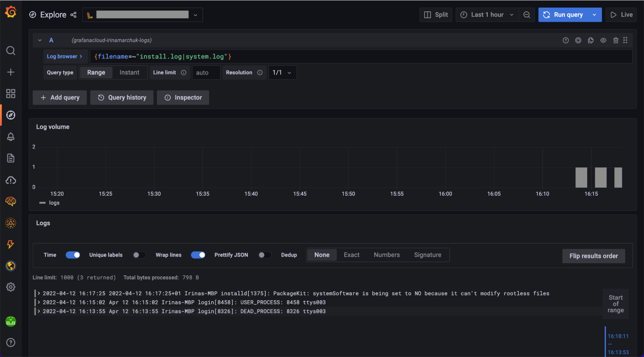Open the Query history panel

coord(121,97)
